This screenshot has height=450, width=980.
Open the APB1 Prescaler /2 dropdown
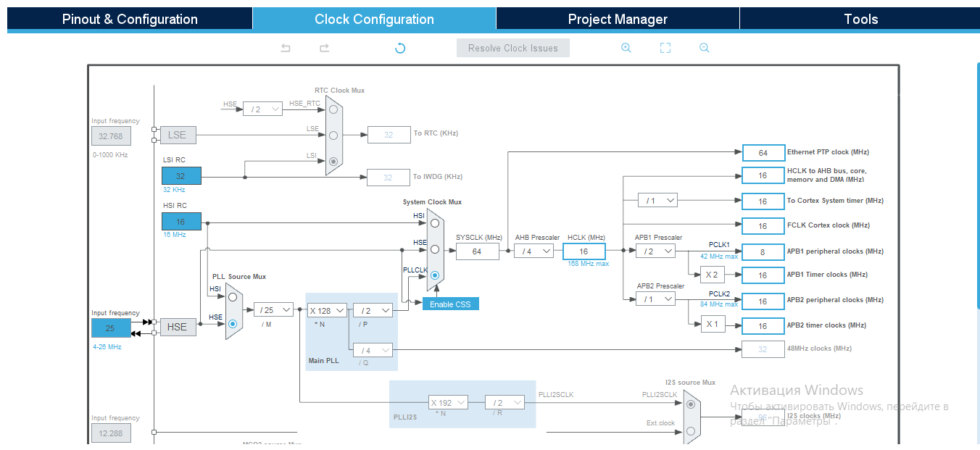pyautogui.click(x=655, y=251)
